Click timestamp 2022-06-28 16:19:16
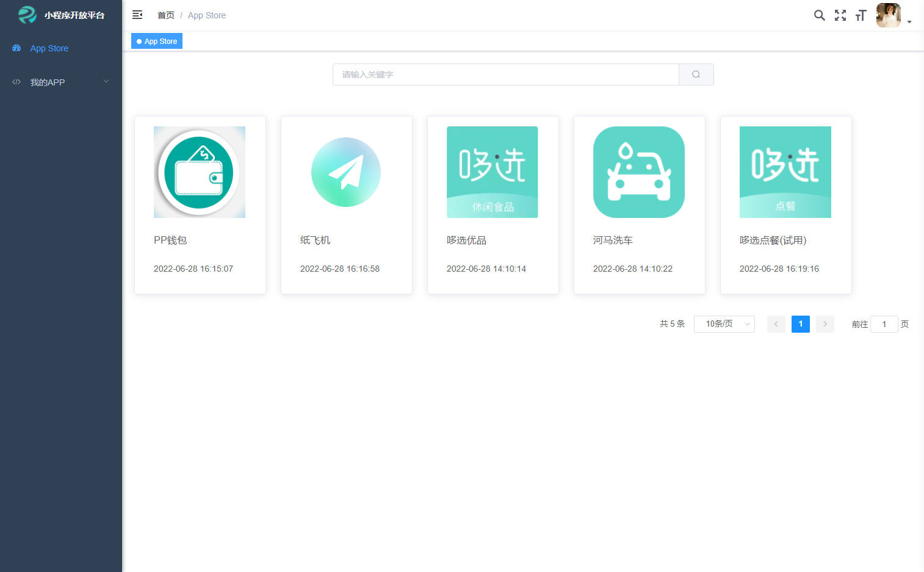This screenshot has height=572, width=924. click(x=779, y=269)
